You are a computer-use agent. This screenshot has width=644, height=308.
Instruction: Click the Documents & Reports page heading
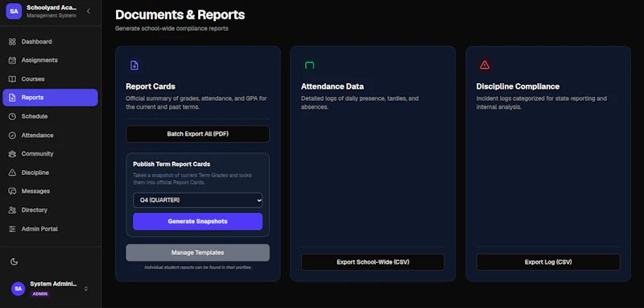pos(180,15)
